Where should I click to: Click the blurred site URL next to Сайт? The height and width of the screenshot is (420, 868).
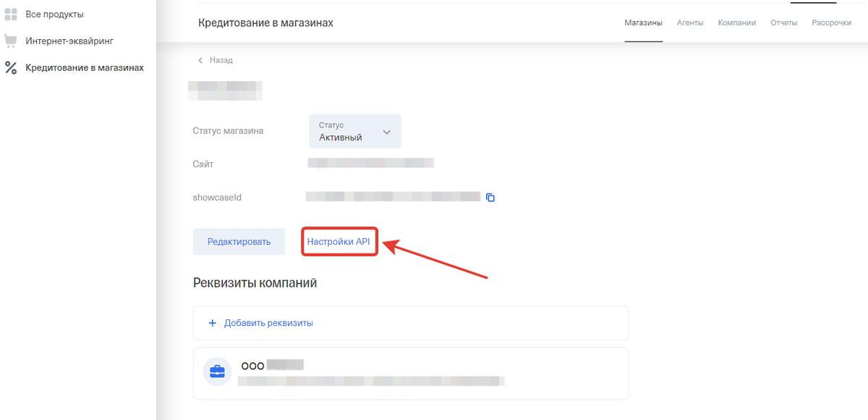(370, 164)
